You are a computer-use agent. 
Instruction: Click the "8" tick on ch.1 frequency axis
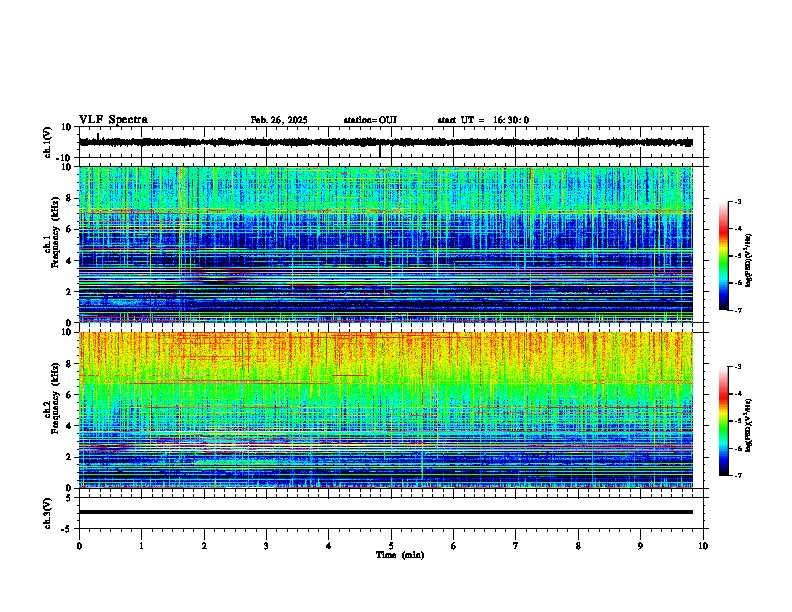(x=70, y=198)
